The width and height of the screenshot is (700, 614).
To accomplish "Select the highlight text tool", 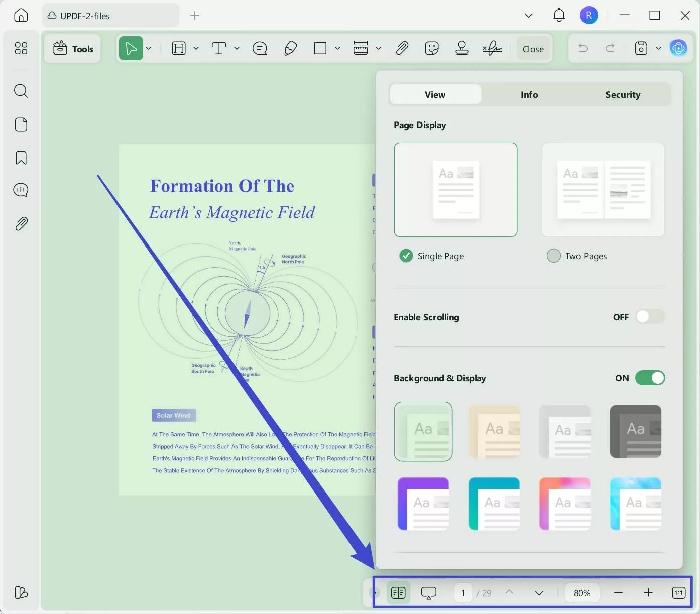I will tap(179, 49).
